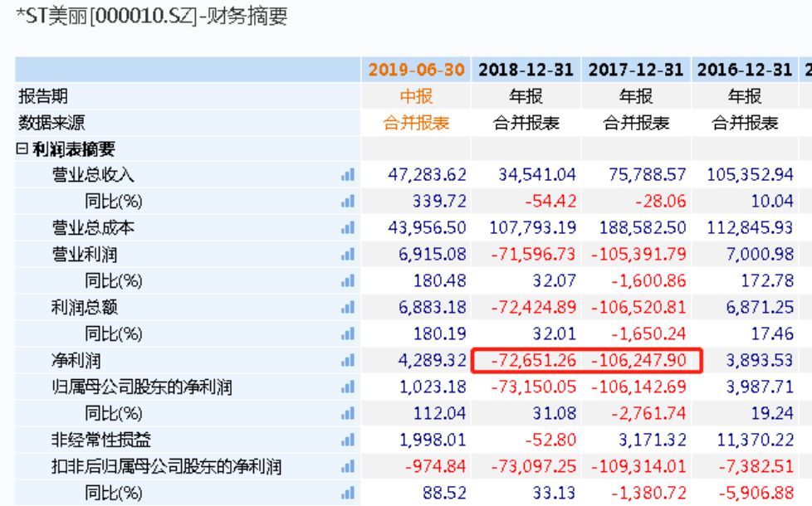The image size is (812, 506).
Task: Click parent net profit value 1,023.18
Action: pos(433,387)
